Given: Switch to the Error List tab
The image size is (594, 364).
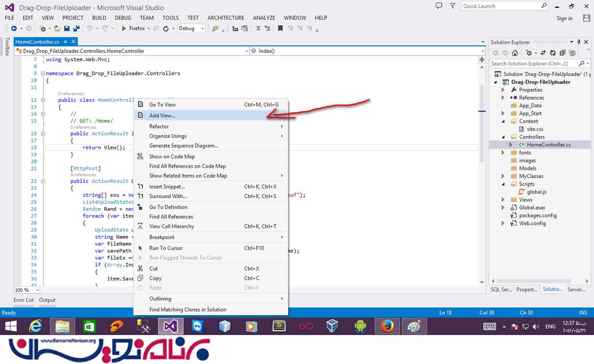Looking at the screenshot, I should coord(24,300).
